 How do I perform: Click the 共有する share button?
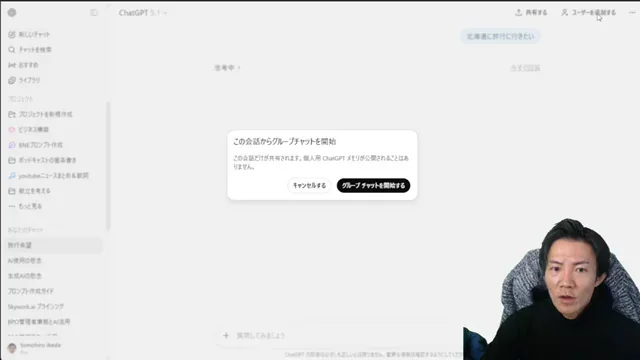[531, 13]
